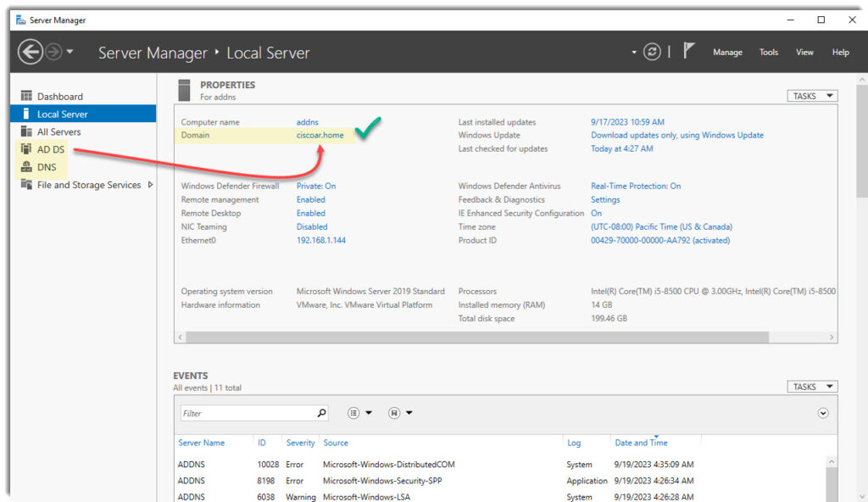Expand the events filter chevron button

pos(823,413)
